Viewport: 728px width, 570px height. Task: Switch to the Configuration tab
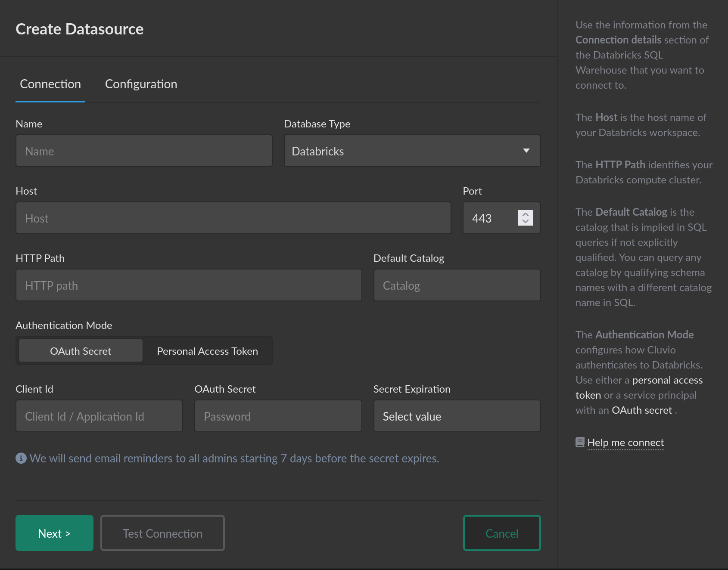141,84
